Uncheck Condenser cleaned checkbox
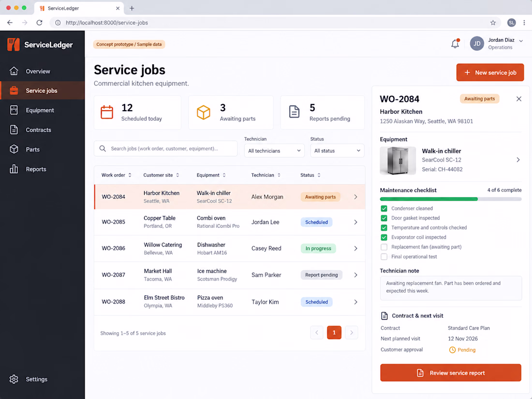Image resolution: width=532 pixels, height=399 pixels. point(384,208)
